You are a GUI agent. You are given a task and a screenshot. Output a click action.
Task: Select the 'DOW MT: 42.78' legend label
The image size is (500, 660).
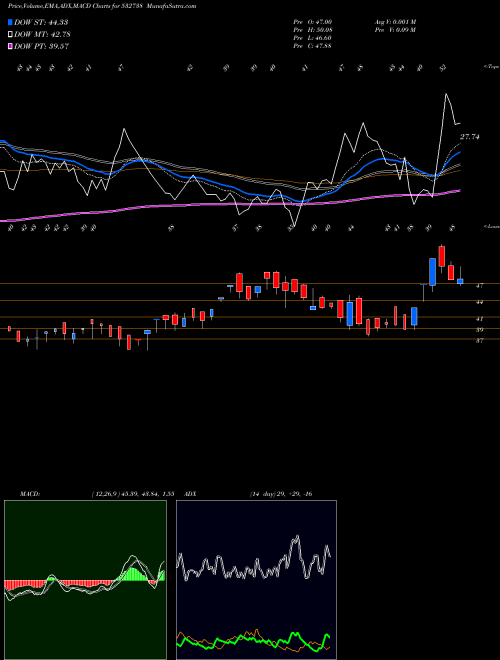coord(42,35)
